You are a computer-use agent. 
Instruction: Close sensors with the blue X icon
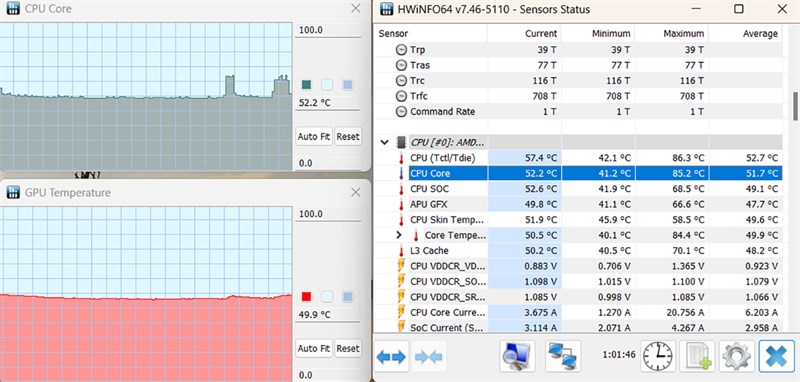(x=776, y=355)
